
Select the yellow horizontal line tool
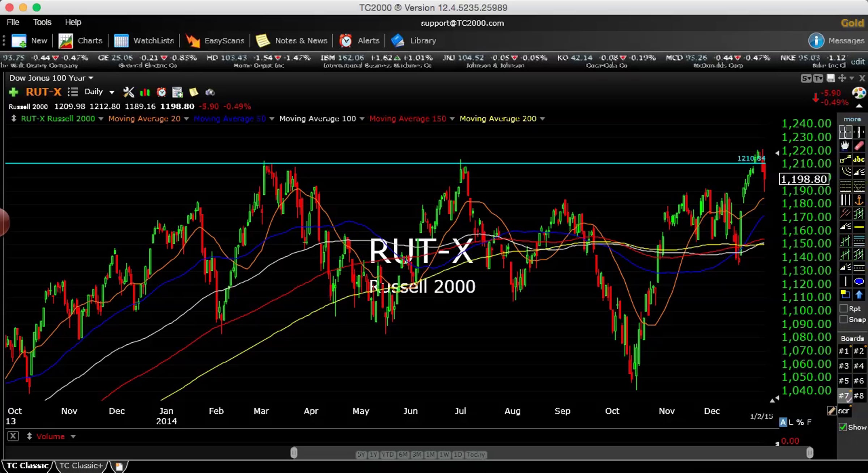point(859,227)
